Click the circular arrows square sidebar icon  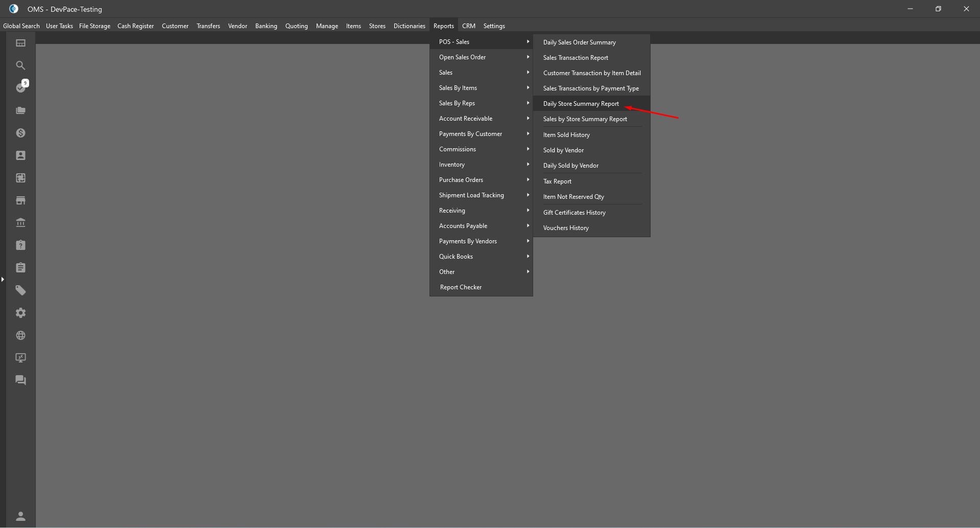click(20, 178)
